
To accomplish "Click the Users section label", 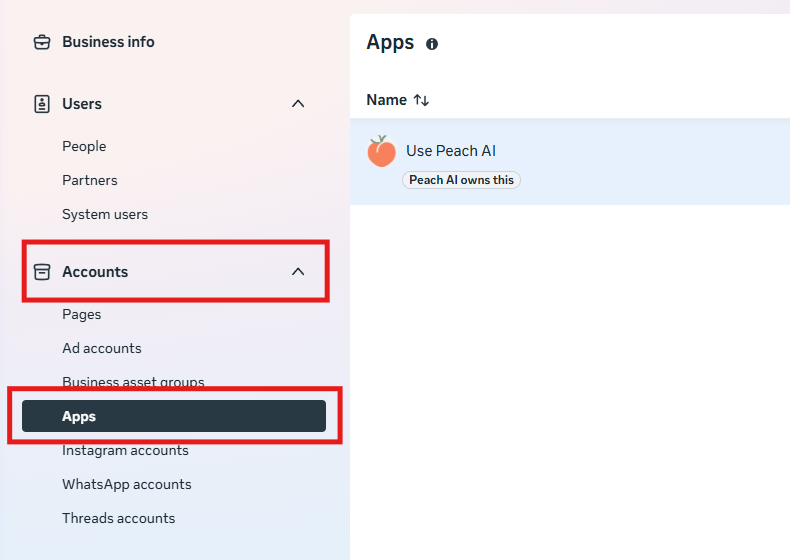I will tap(82, 104).
